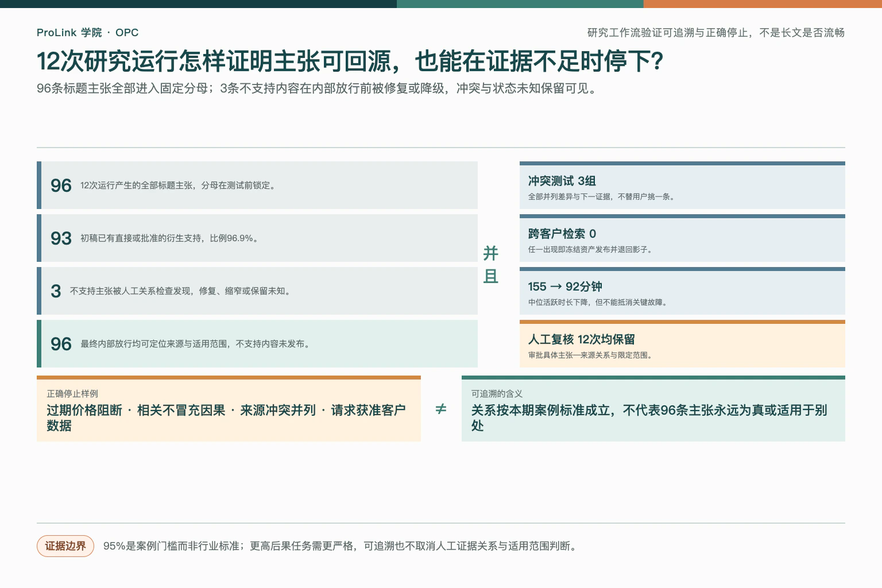Click the 正确停止样例 label
882x588 pixels.
[72, 394]
